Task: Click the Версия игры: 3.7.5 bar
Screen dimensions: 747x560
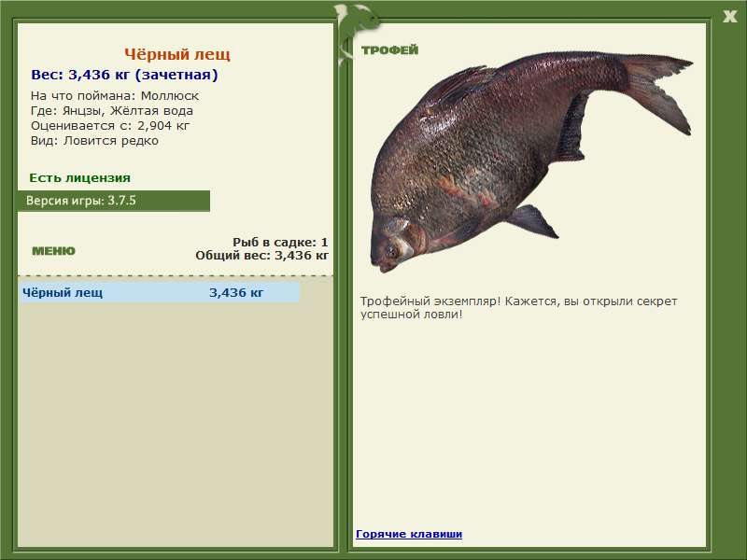Action: (114, 201)
